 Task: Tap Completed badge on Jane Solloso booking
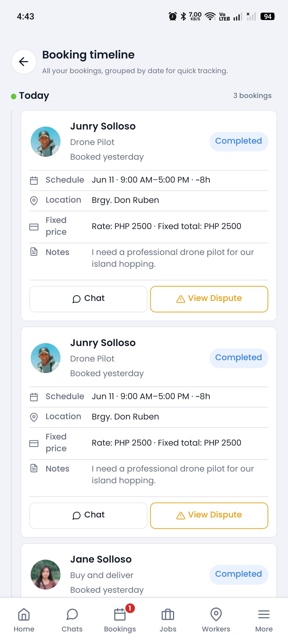239,574
